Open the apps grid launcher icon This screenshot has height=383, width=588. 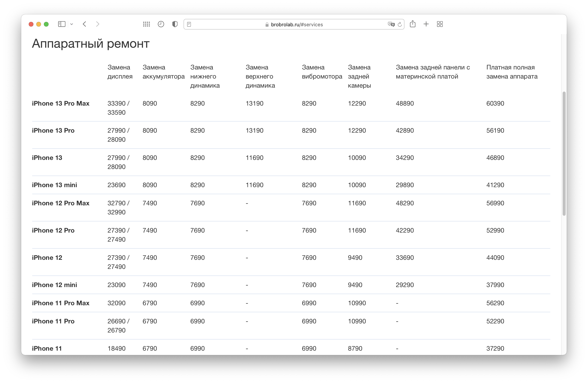(146, 24)
